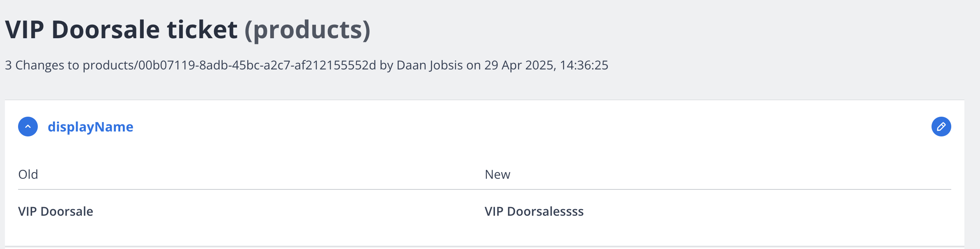The width and height of the screenshot is (980, 249).
Task: Click the word "Doorsale" in the heading
Action: click(106, 30)
